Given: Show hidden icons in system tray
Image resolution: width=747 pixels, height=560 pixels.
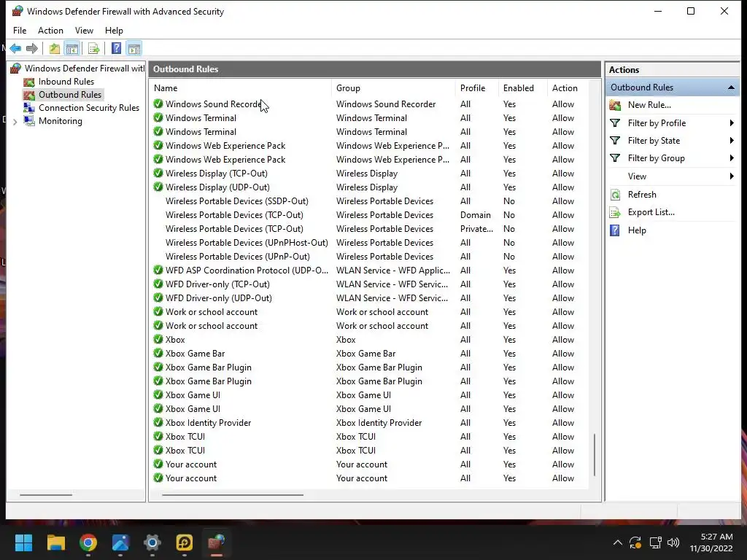Looking at the screenshot, I should pyautogui.click(x=617, y=542).
